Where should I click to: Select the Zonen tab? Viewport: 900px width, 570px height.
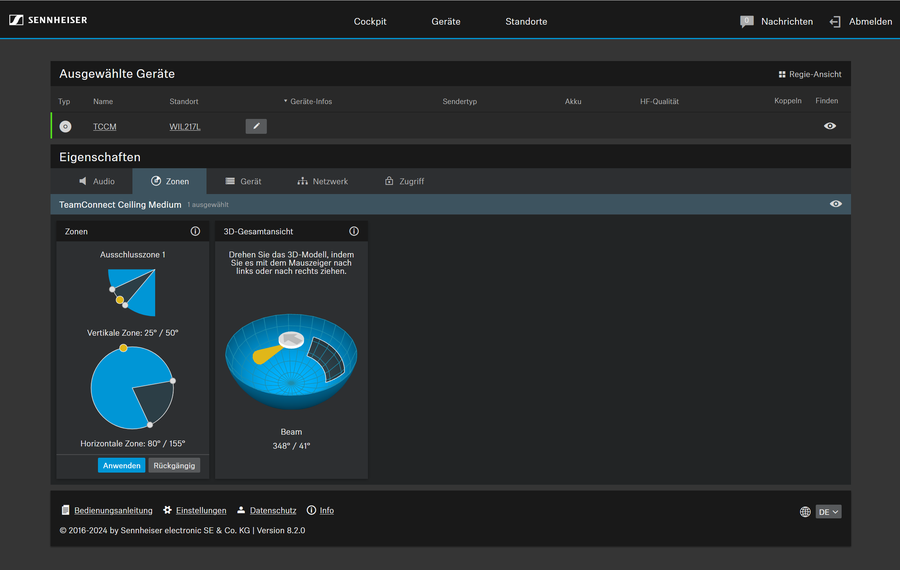pyautogui.click(x=169, y=181)
